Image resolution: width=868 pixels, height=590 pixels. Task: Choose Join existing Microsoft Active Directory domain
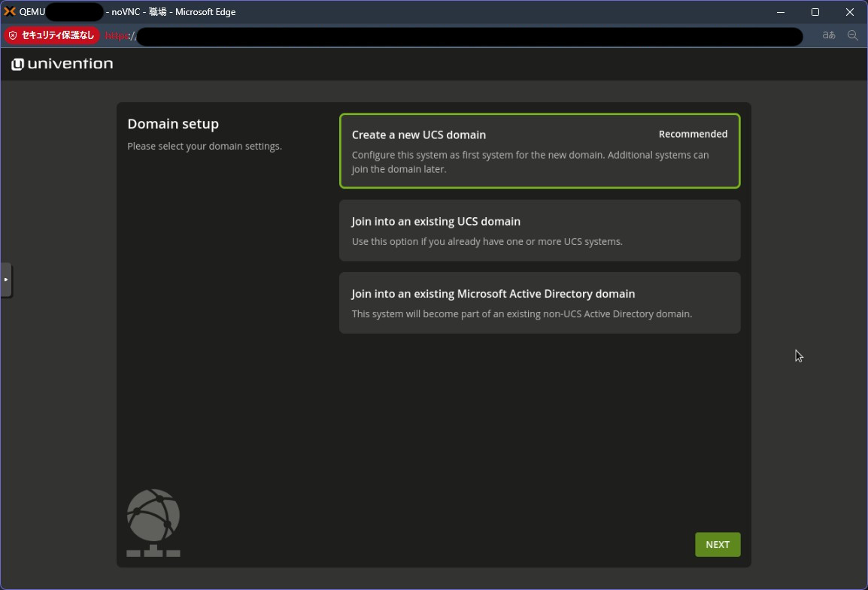[x=539, y=302]
